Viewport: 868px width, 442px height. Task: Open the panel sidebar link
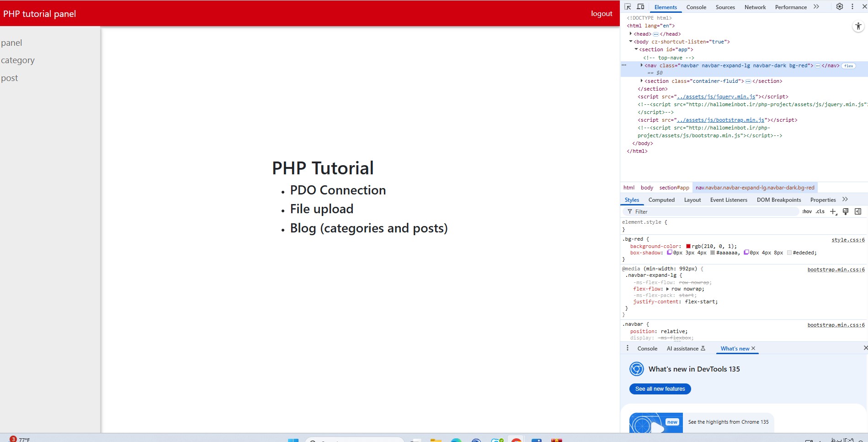[11, 43]
